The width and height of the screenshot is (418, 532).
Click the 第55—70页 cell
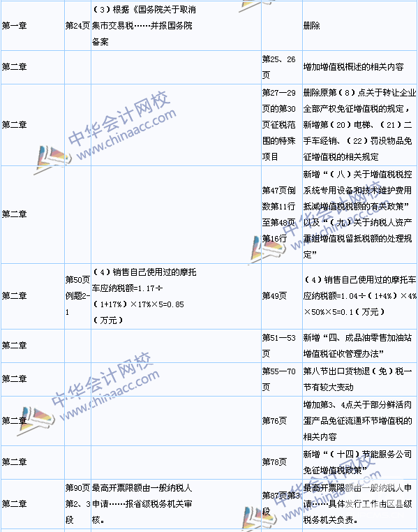pyautogui.click(x=282, y=379)
